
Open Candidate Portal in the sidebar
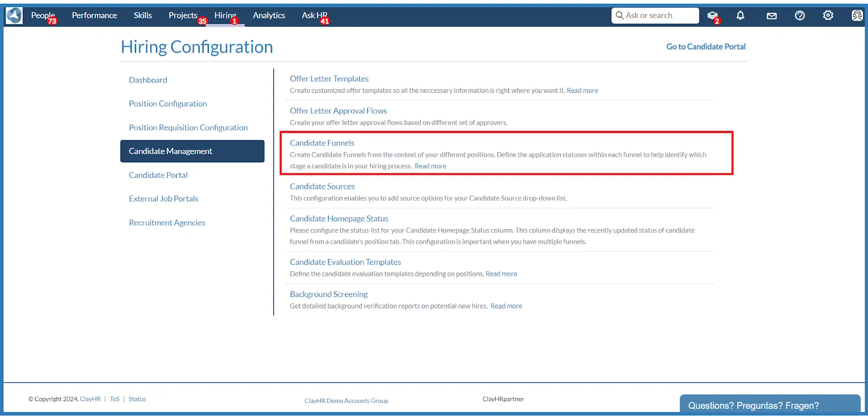[x=158, y=175]
